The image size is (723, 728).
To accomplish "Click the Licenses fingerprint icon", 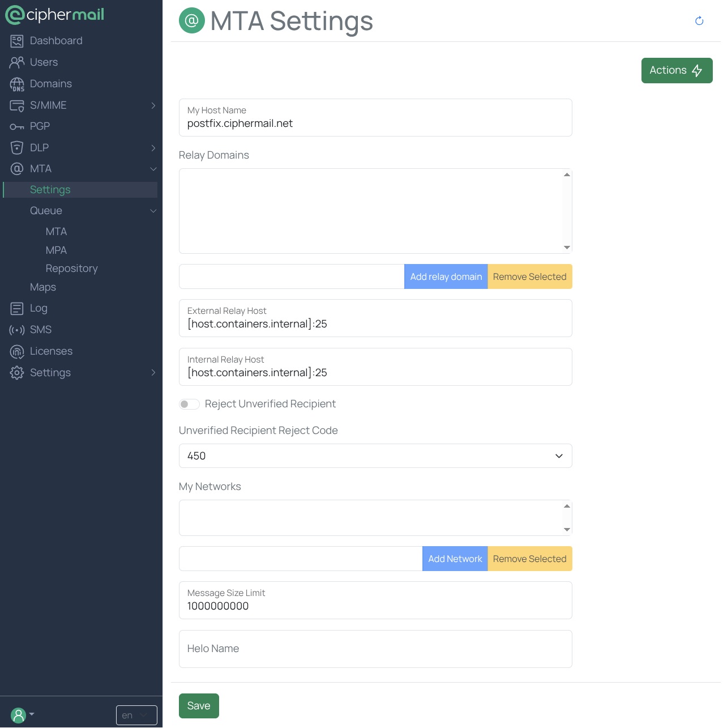I will point(17,352).
